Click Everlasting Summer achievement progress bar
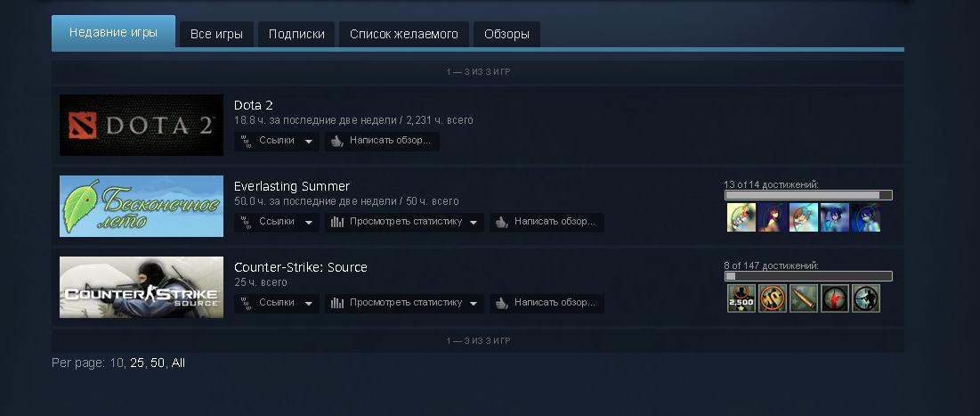980x416 pixels. (x=808, y=195)
